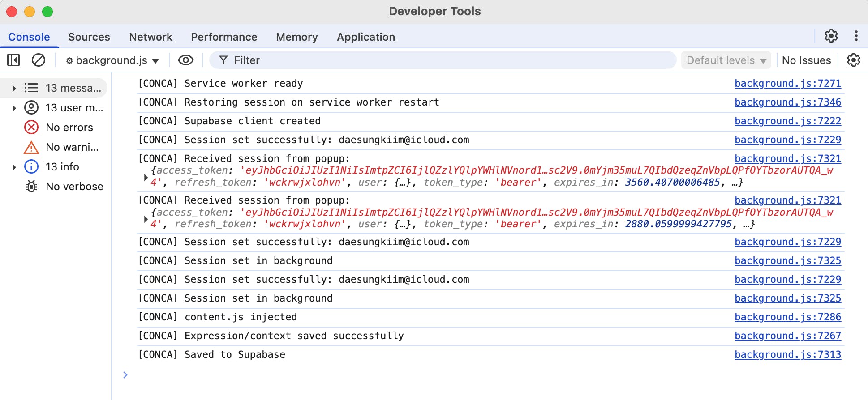Switch to the Sources tab
The width and height of the screenshot is (868, 400).
89,37
